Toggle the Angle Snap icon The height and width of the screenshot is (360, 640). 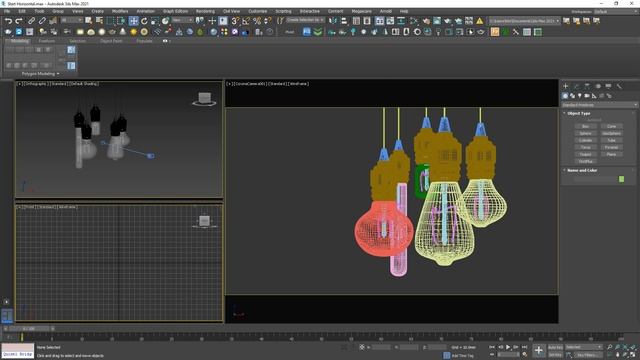(246, 20)
